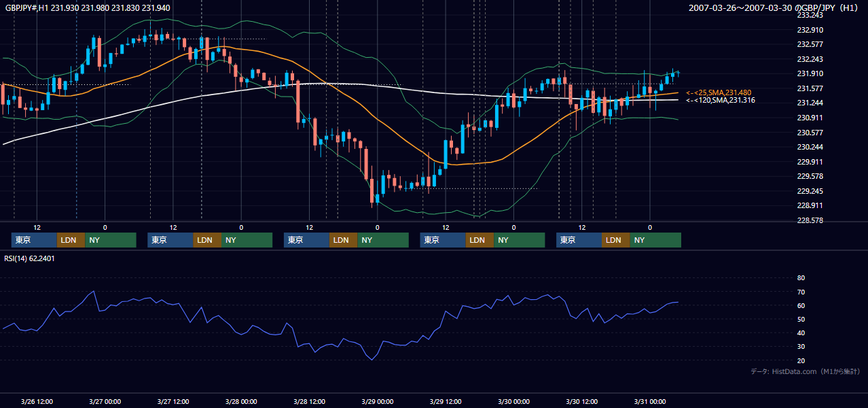Click the 232.243 price axis label
The height and width of the screenshot is (408, 868).
809,59
